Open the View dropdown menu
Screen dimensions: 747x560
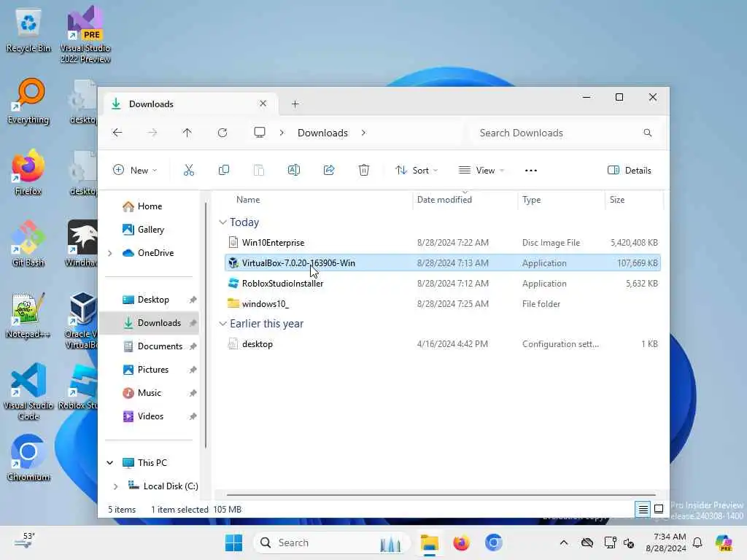click(x=481, y=170)
